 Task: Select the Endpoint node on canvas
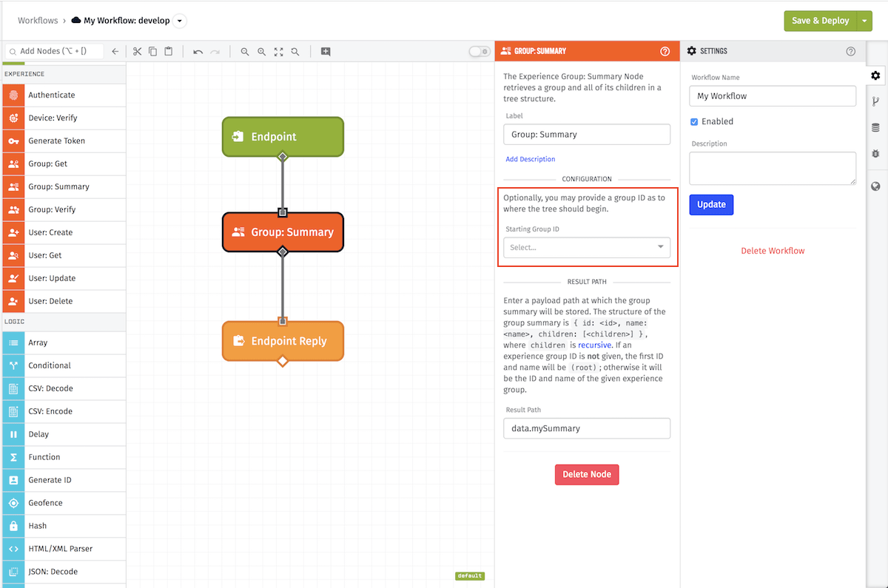[x=283, y=137]
